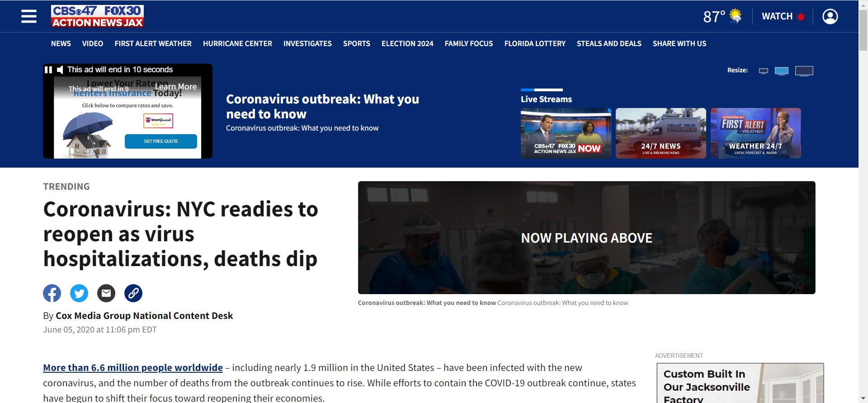
Task: Open the 6.6 million people worldwide link
Action: click(x=133, y=368)
